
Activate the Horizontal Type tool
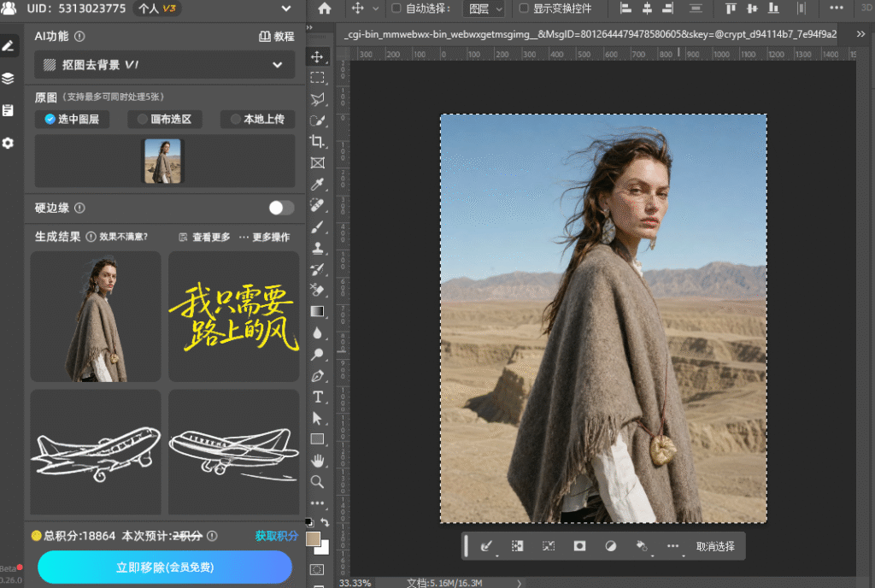coord(317,397)
